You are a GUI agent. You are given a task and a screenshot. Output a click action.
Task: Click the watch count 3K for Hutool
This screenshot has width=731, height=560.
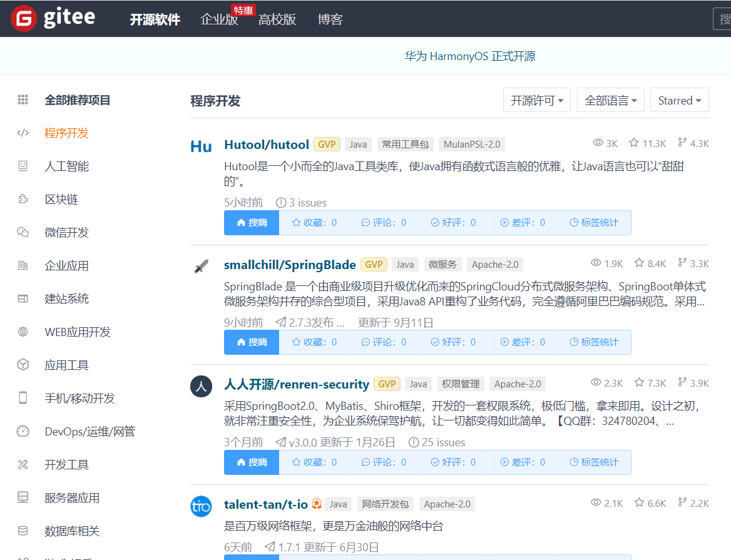[605, 143]
